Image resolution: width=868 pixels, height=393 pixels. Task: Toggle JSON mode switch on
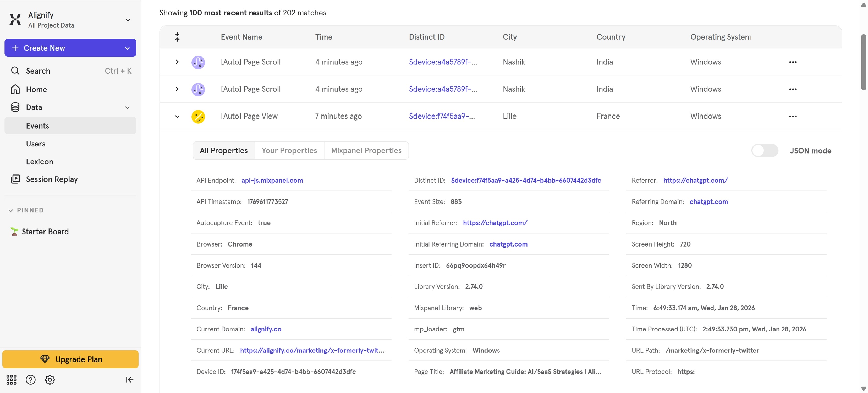pyautogui.click(x=764, y=151)
